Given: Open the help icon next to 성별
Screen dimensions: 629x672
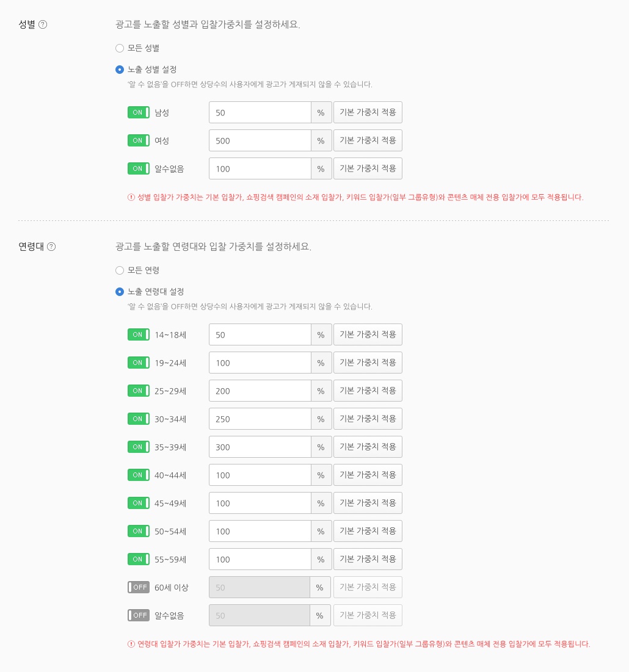Looking at the screenshot, I should click(x=43, y=24).
